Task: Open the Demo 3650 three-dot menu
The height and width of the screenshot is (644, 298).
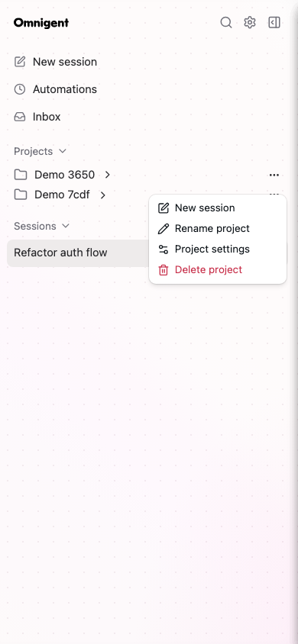Action: pos(274,175)
